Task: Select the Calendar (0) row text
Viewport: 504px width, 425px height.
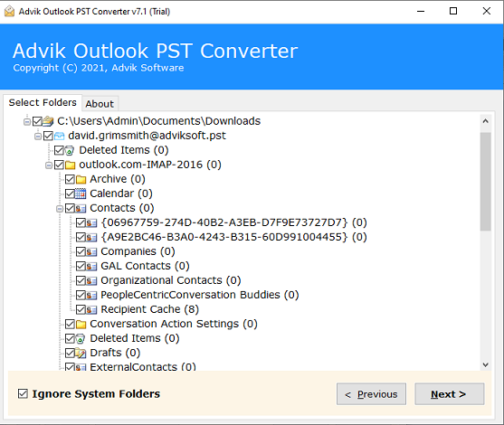Action: point(121,194)
